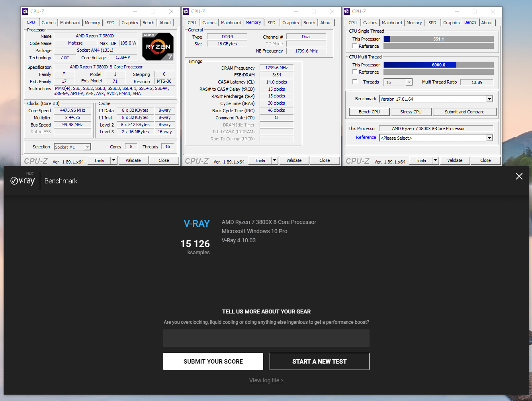Click Submit and Compare button

[465, 112]
